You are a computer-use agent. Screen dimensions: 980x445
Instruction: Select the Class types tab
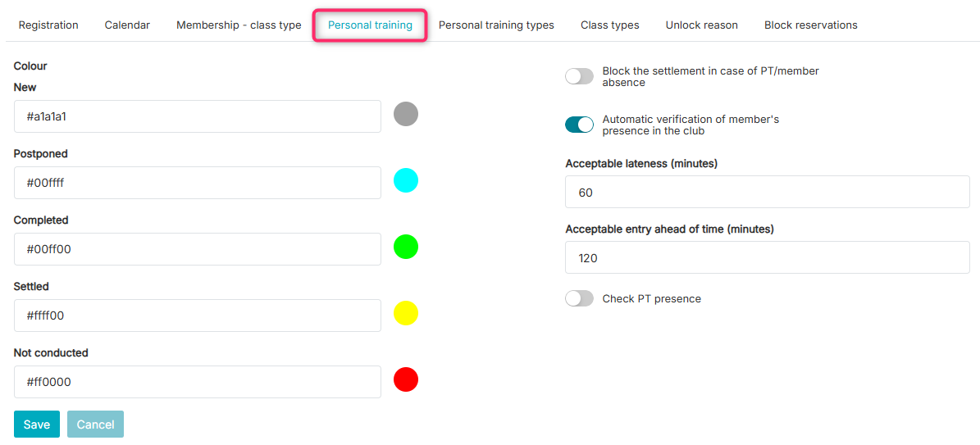(610, 25)
